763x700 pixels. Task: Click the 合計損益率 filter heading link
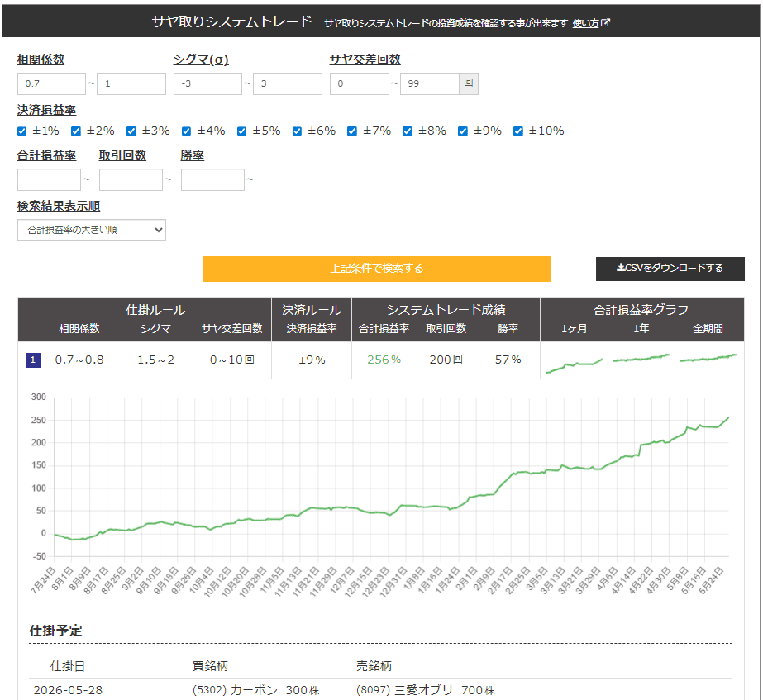click(47, 155)
